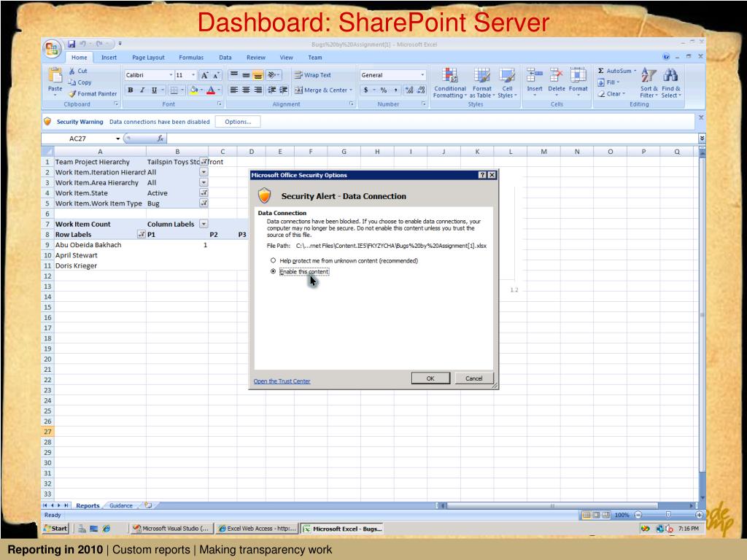
Task: Cancel the Security Options dialog
Action: [473, 378]
